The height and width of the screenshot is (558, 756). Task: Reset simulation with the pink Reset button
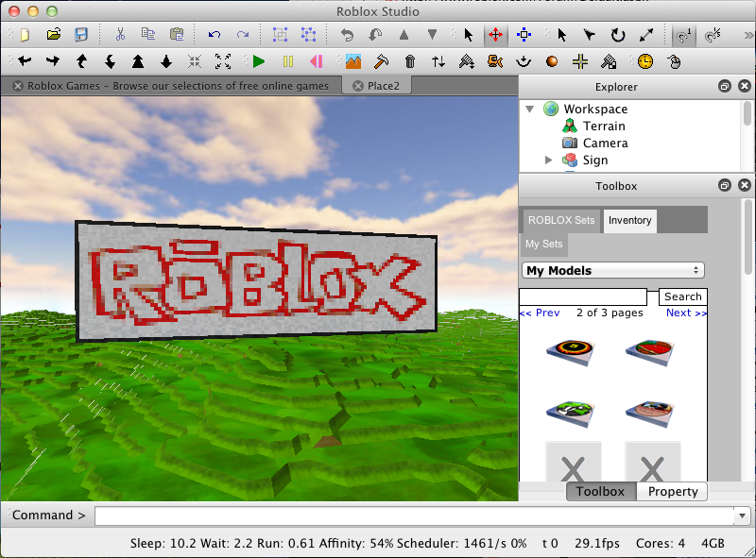(x=316, y=61)
